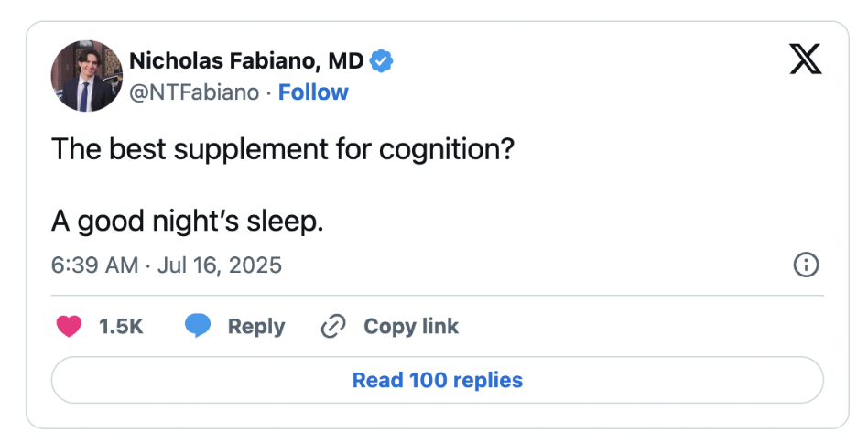This screenshot has width=868, height=443.
Task: Click the 6:39 AM time
Action: point(93,265)
